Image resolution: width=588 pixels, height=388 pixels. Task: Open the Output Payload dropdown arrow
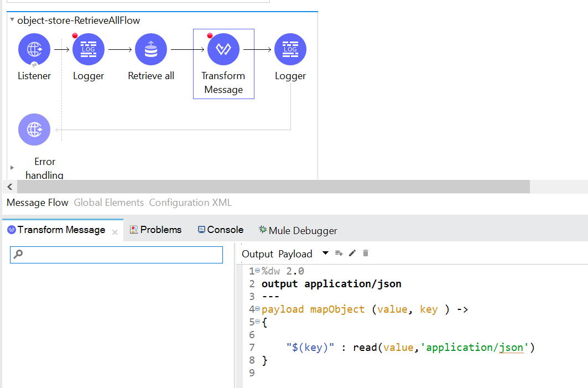click(325, 254)
